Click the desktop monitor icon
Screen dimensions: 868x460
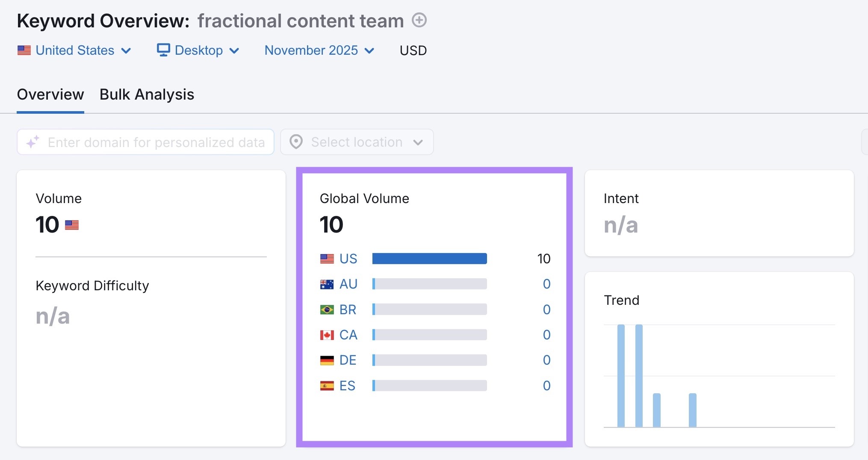[x=163, y=50]
